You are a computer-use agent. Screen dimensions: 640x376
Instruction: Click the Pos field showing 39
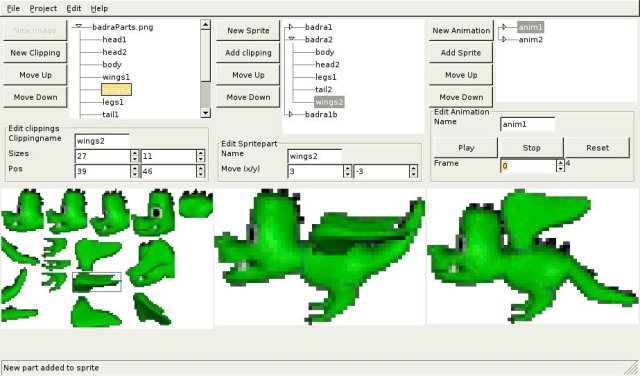coord(103,171)
